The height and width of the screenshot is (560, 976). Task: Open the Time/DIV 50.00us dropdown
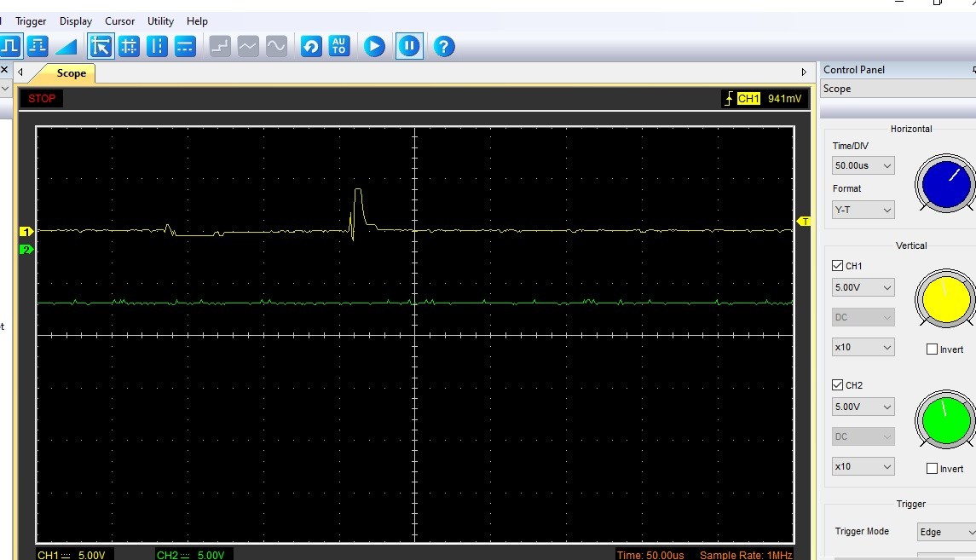(x=863, y=166)
